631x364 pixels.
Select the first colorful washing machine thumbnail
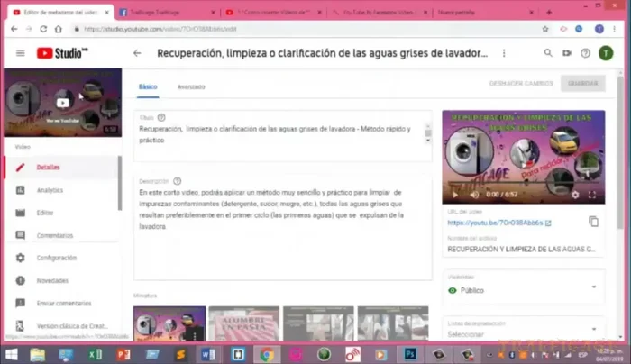pos(169,323)
